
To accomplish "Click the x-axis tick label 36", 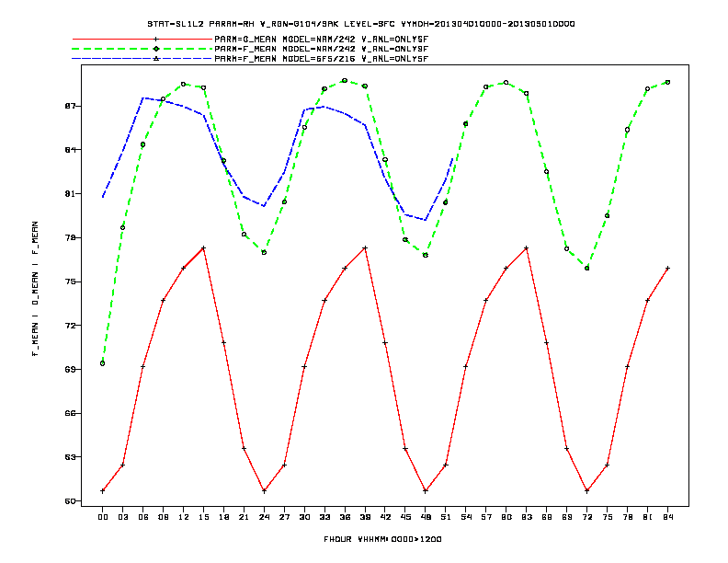I will (345, 517).
